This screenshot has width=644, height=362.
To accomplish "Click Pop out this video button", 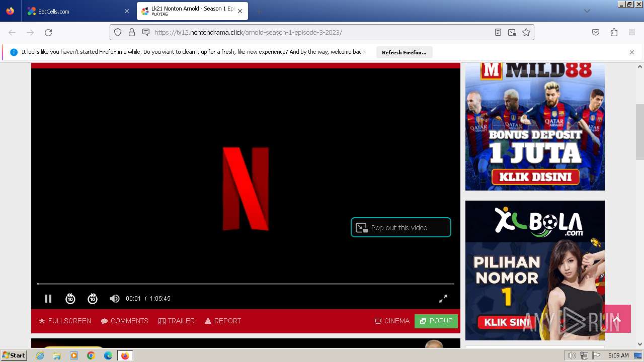I will point(401,228).
